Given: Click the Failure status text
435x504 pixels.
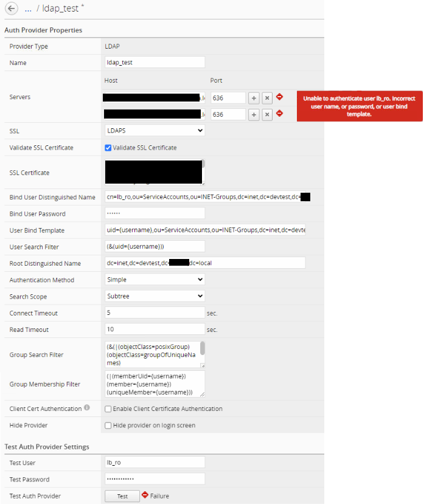Looking at the screenshot, I should (x=159, y=496).
